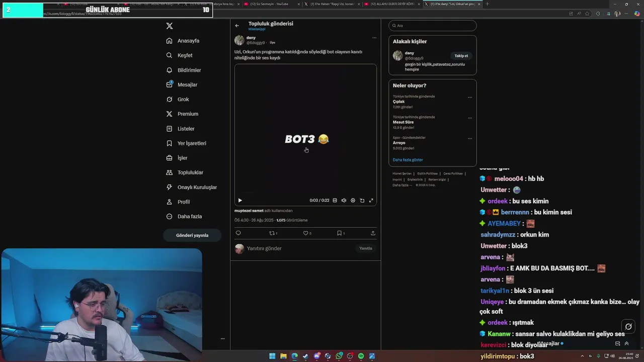Click the Yanıtla reply button

point(366,248)
